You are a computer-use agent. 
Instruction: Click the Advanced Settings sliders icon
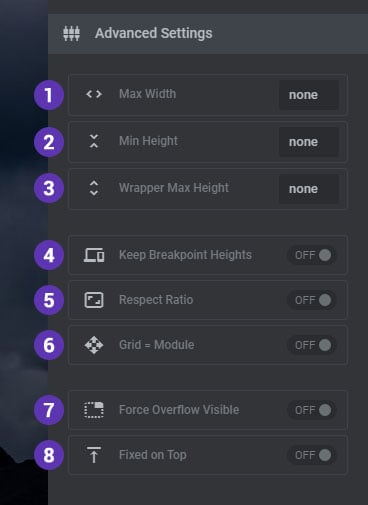(72, 33)
